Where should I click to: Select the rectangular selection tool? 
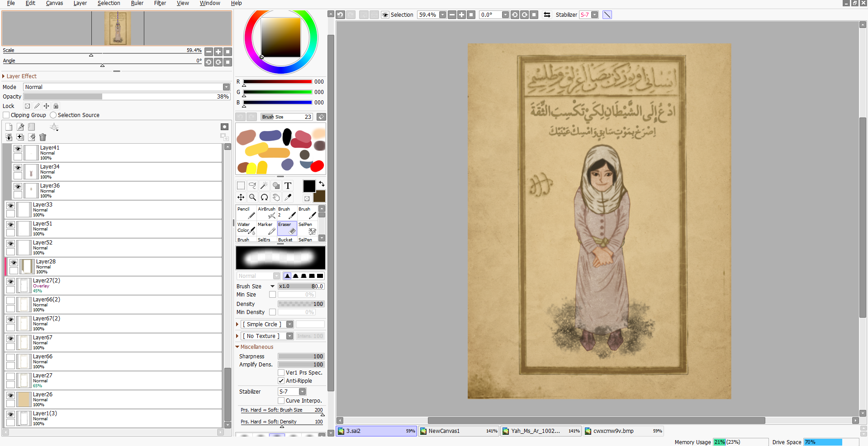point(241,186)
